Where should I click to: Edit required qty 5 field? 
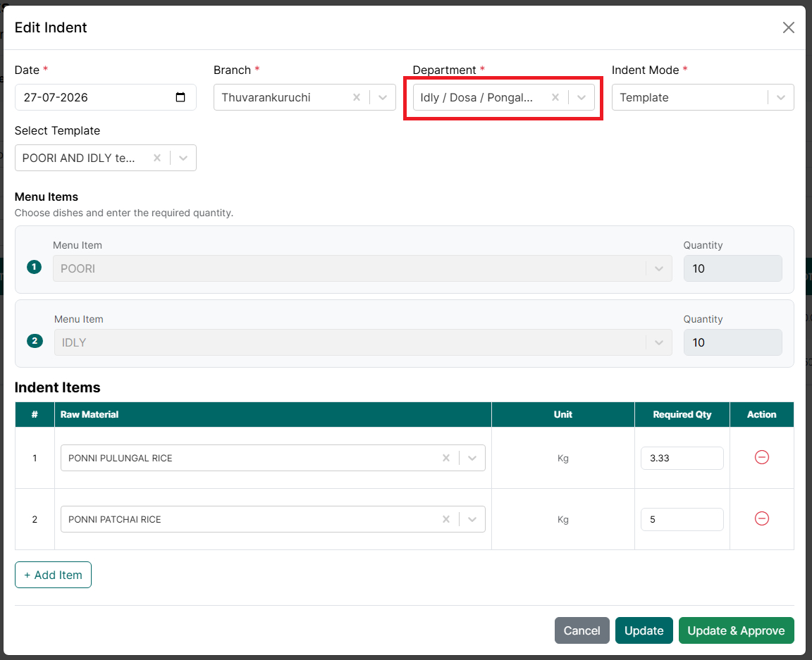pyautogui.click(x=682, y=519)
